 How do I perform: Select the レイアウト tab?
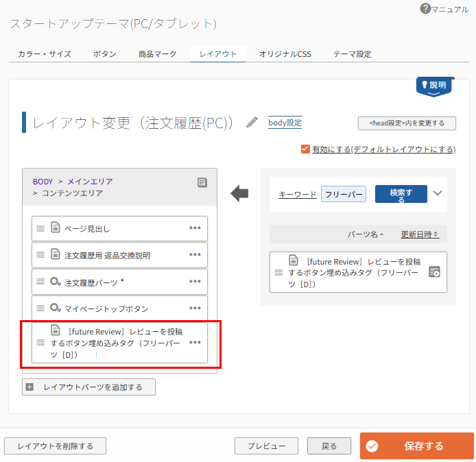click(x=217, y=54)
